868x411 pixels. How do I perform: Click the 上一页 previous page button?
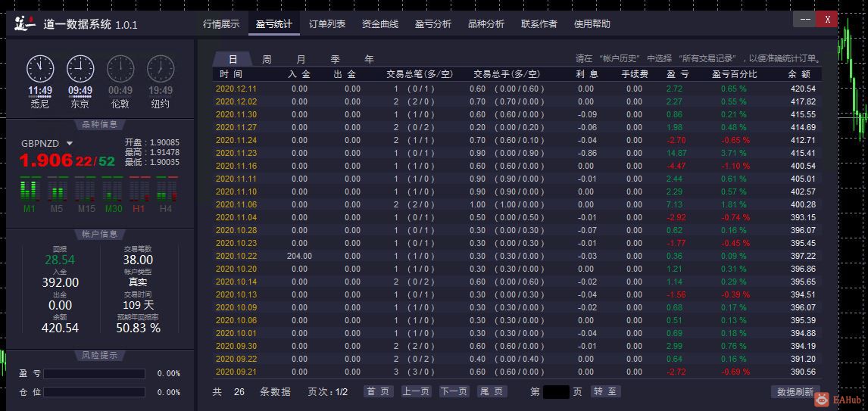coord(417,391)
